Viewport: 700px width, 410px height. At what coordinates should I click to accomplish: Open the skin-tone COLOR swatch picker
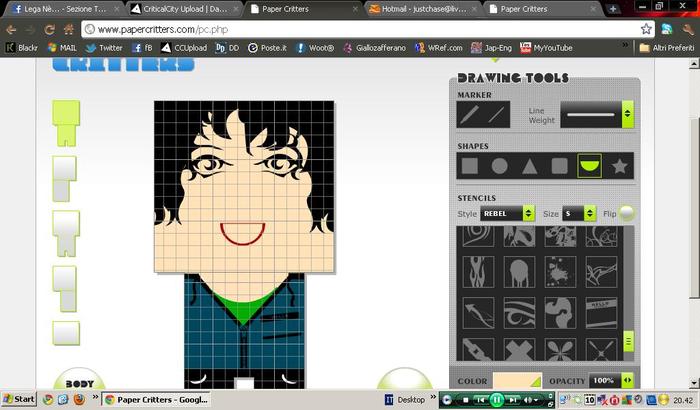(517, 381)
